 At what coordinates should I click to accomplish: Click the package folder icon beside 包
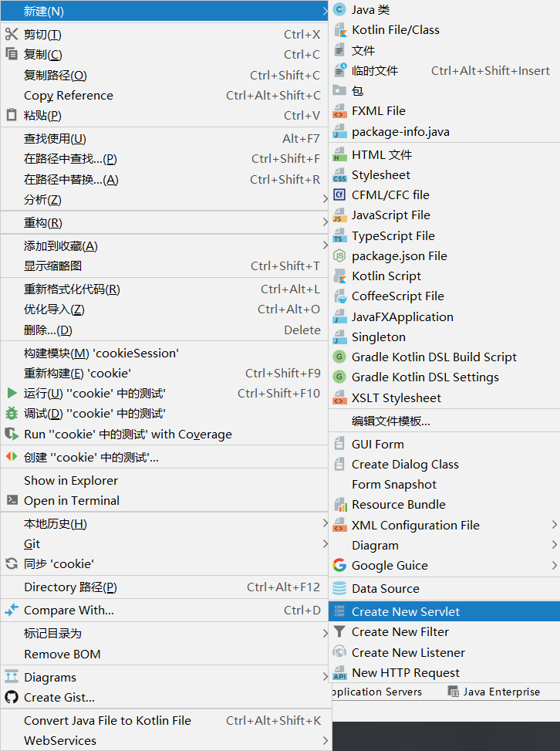coord(339,90)
